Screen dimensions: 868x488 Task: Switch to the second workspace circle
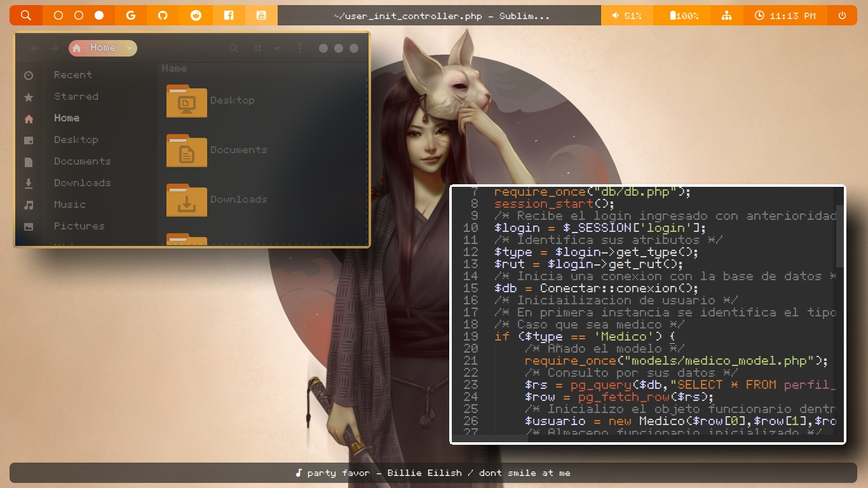click(x=79, y=15)
